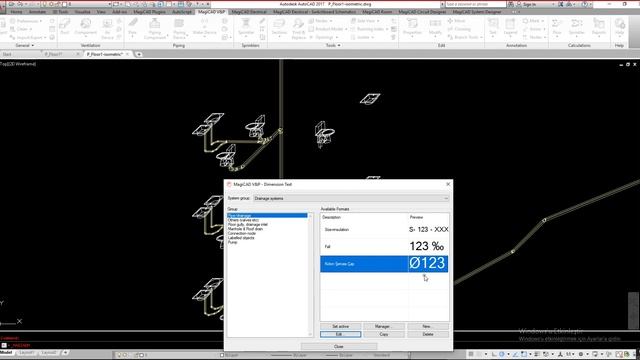640x360 pixels.
Task: Switch to the MagiCAD Room tab
Action: coord(377,12)
